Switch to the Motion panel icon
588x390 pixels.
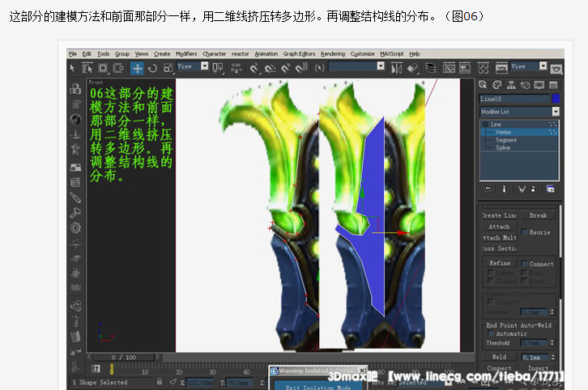[x=526, y=85]
